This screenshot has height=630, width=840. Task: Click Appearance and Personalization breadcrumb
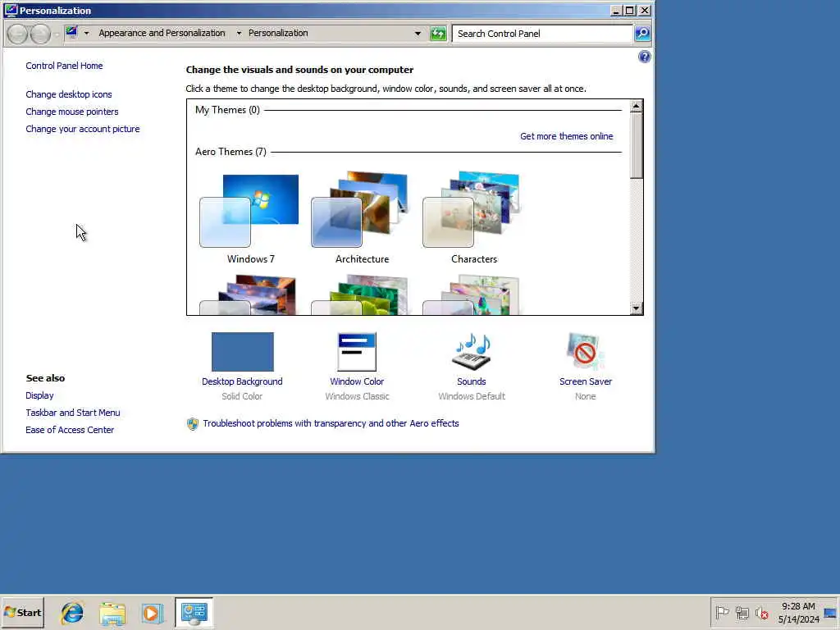(x=162, y=33)
